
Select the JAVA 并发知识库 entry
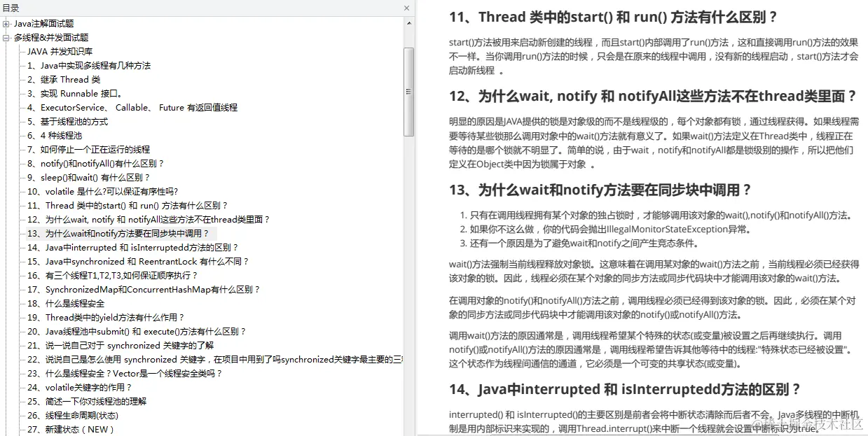click(62, 51)
